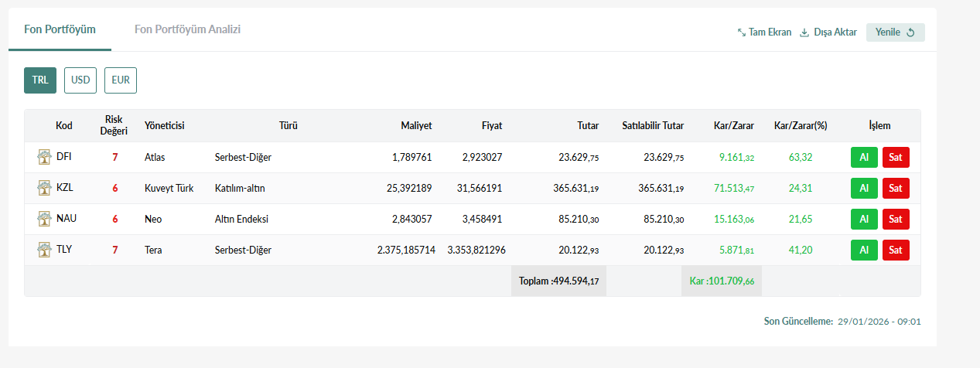The width and height of the screenshot is (980, 368).
Task: Click the Risk Değeri column header
Action: tap(114, 125)
